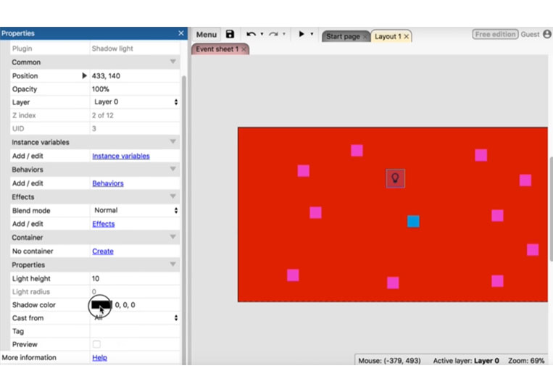The height and width of the screenshot is (392, 553).
Task: Click the Active layer: Layer 0 status text
Action: pyautogui.click(x=466, y=361)
